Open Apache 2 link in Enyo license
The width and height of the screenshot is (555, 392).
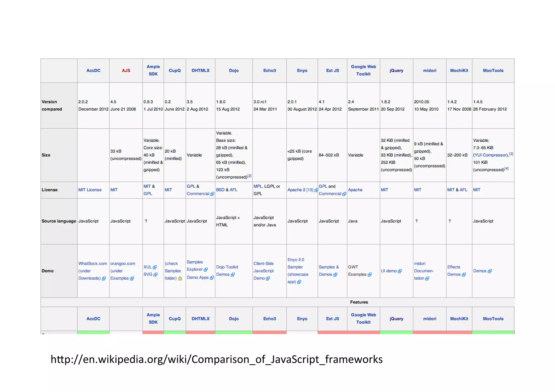click(x=296, y=190)
